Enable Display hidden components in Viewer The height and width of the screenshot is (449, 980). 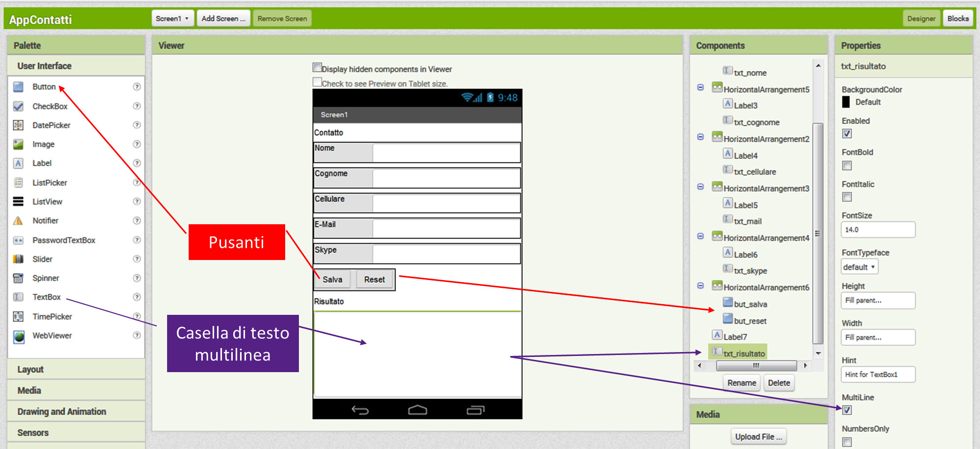(x=318, y=68)
